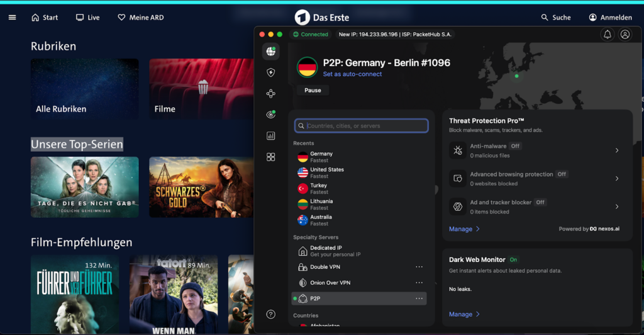
Task: Open Alle Rubriken thumbnail
Action: coord(85,89)
